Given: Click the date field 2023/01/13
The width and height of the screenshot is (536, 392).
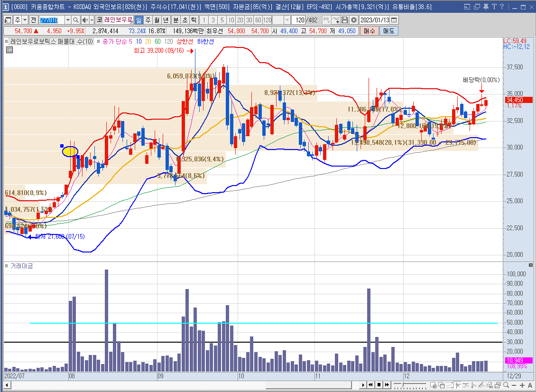Looking at the screenshot, I should point(375,20).
